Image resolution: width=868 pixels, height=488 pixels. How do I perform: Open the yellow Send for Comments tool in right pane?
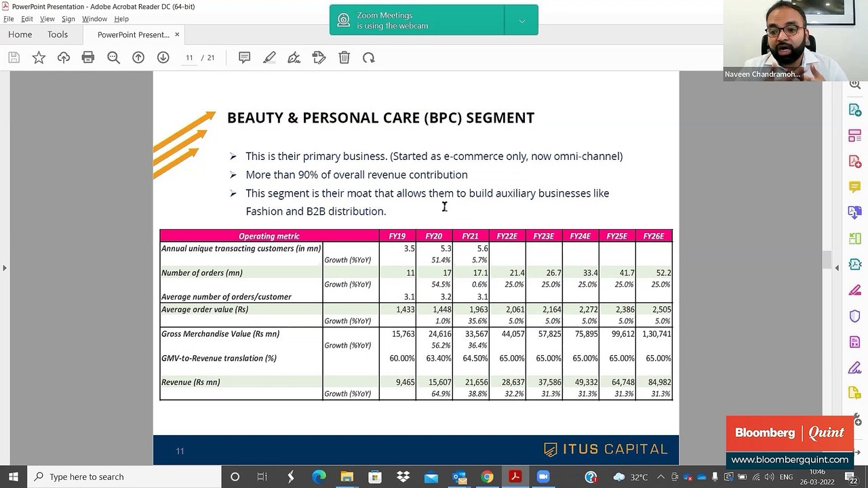pos(854,393)
